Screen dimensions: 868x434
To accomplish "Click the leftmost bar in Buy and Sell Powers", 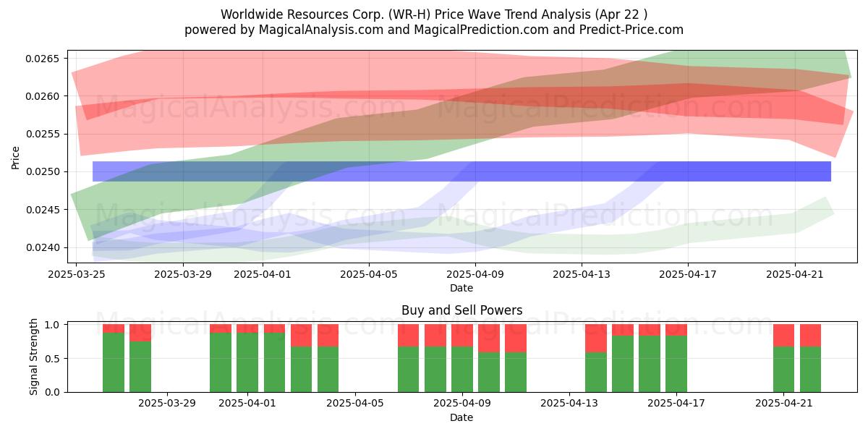I will pos(114,358).
